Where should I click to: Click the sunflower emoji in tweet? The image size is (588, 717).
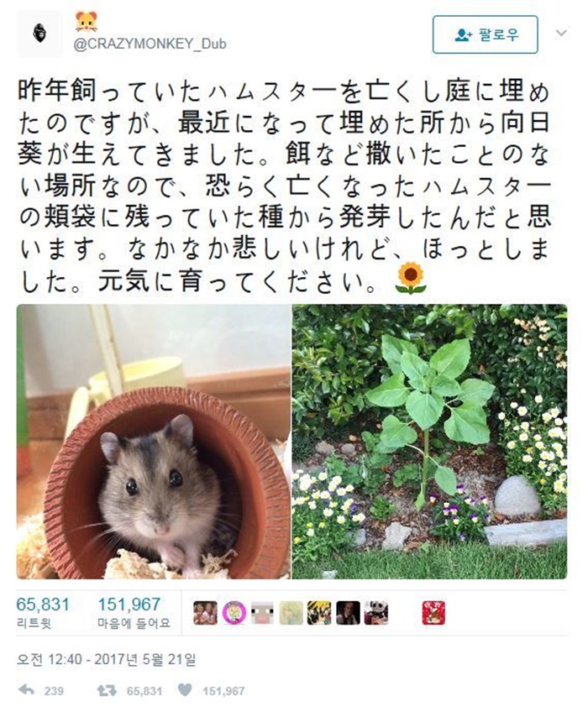click(x=411, y=278)
